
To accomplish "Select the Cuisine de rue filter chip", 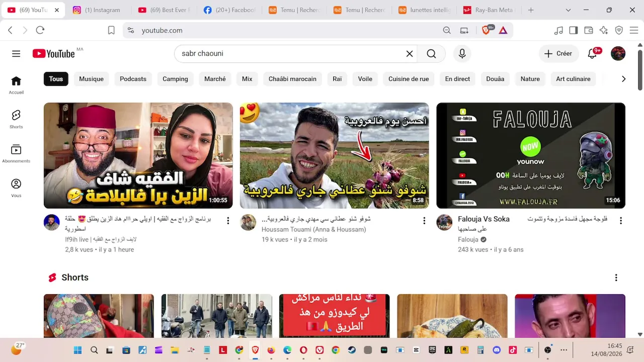I will tap(409, 79).
